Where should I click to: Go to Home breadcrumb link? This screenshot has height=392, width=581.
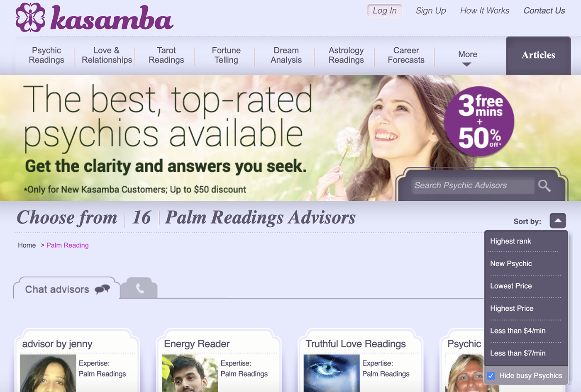pos(27,245)
